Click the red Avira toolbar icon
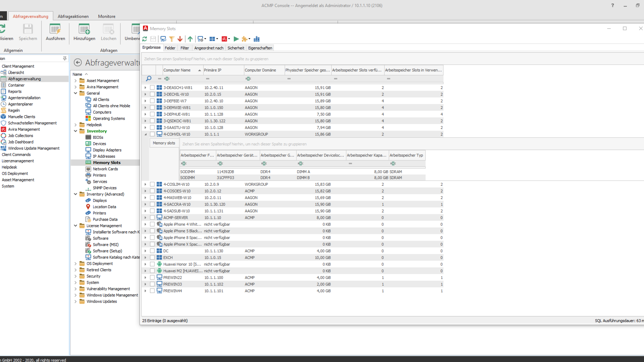The width and height of the screenshot is (644, 362). click(x=224, y=39)
